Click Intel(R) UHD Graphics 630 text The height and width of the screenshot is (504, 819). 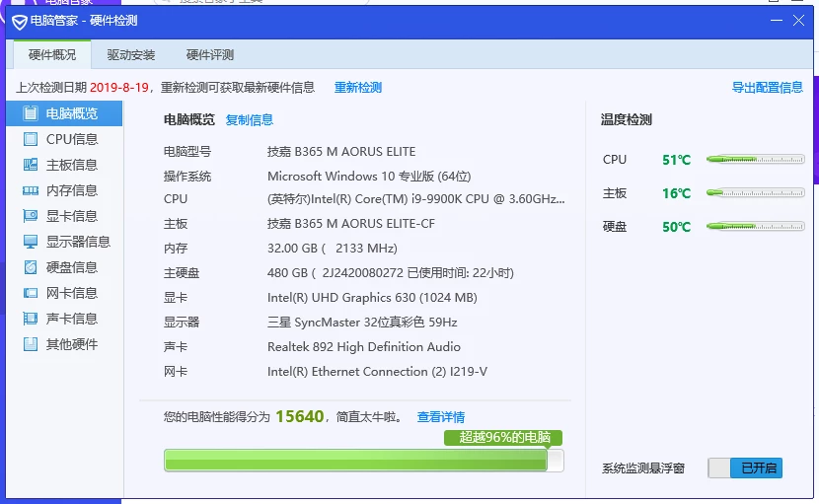[372, 297]
